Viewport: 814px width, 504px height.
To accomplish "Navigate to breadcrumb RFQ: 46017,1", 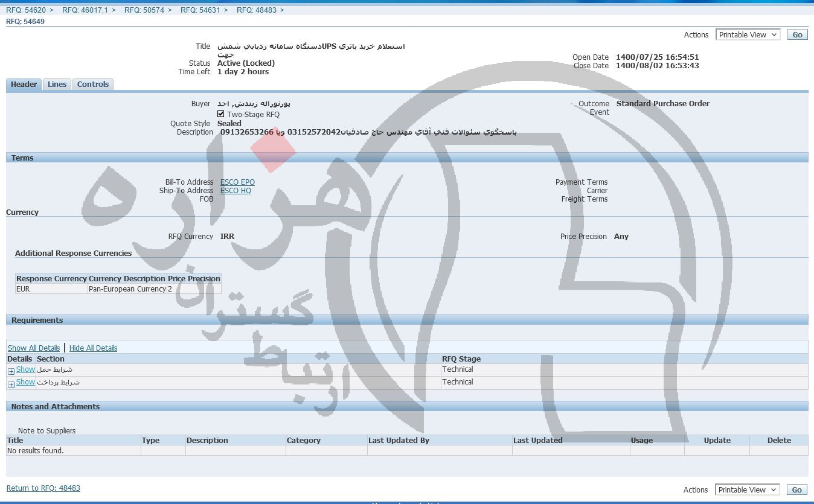I will 85,10.
